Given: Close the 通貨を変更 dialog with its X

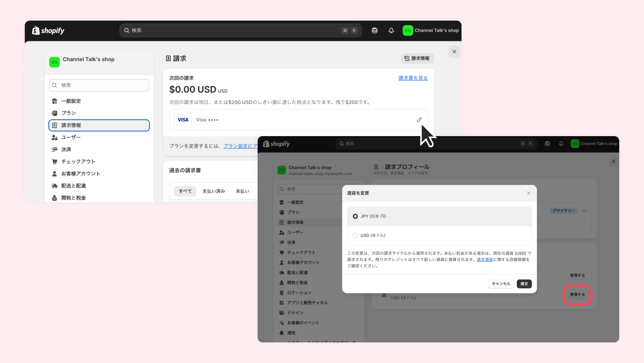Looking at the screenshot, I should [x=528, y=193].
